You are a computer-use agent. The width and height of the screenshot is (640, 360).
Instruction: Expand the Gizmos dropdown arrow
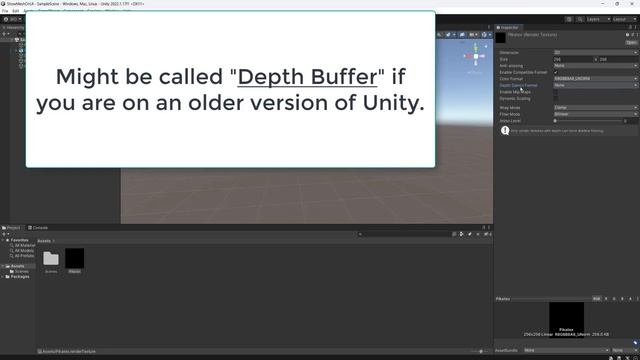click(x=489, y=35)
